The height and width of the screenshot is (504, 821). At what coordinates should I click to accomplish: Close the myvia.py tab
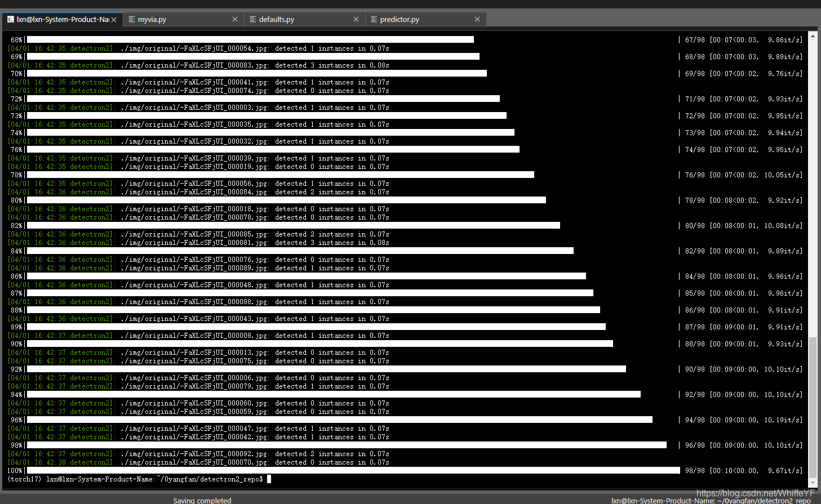coord(235,19)
